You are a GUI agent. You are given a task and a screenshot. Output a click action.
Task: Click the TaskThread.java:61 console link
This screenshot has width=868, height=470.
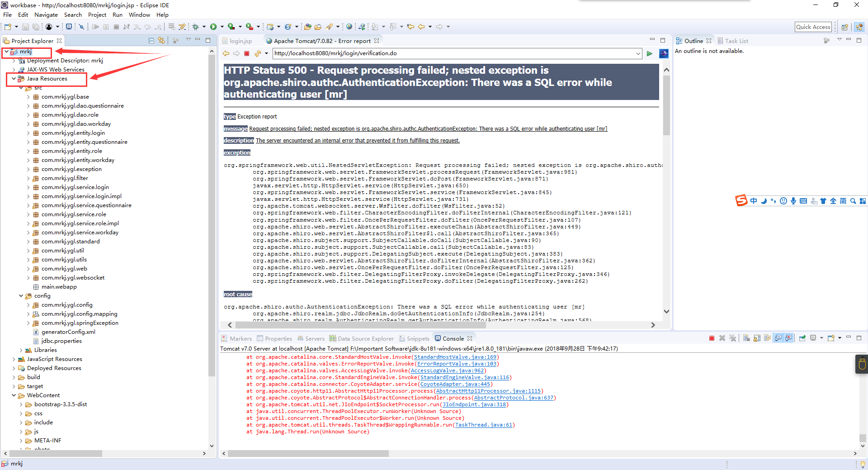tap(484, 425)
